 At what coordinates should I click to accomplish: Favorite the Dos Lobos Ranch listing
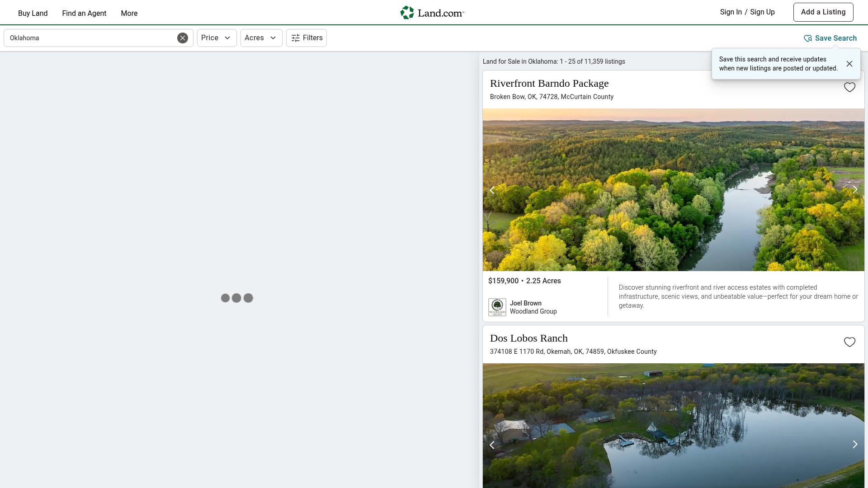click(850, 342)
